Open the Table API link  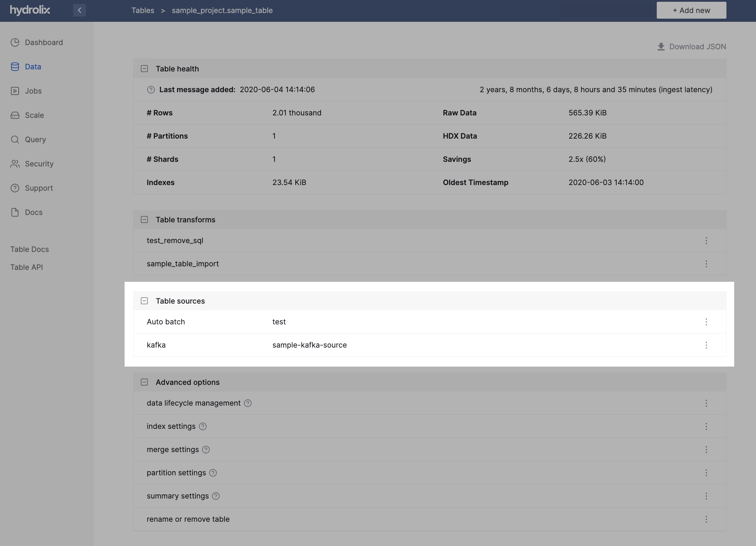pyautogui.click(x=26, y=267)
